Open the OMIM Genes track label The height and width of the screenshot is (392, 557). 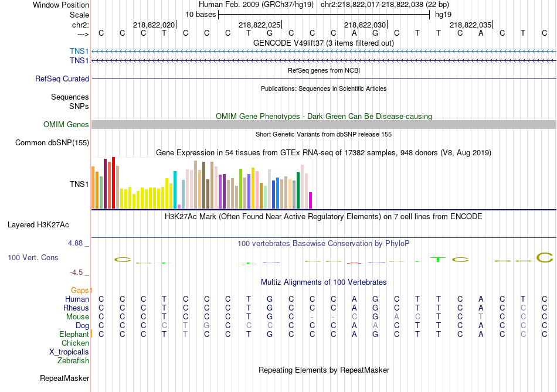[66, 124]
